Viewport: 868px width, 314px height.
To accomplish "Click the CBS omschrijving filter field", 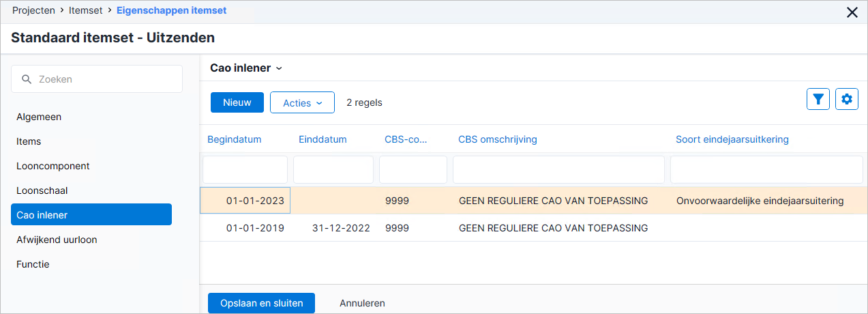I will pyautogui.click(x=558, y=169).
